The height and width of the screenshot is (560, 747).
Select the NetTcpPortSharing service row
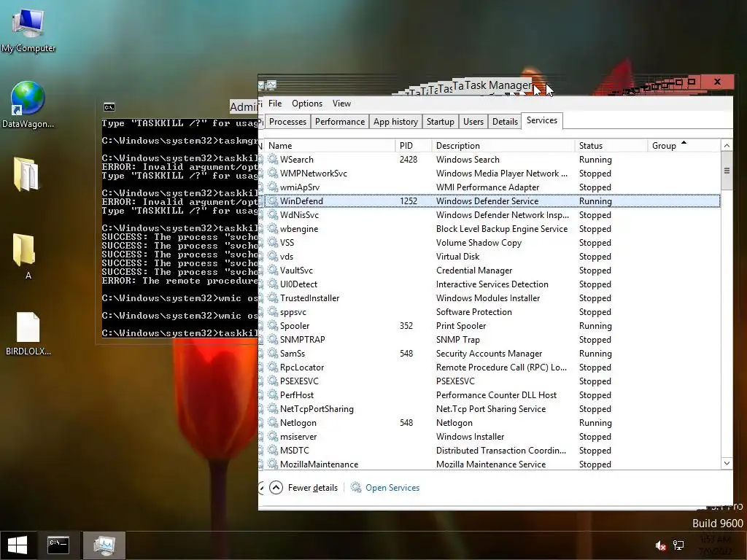[492, 408]
